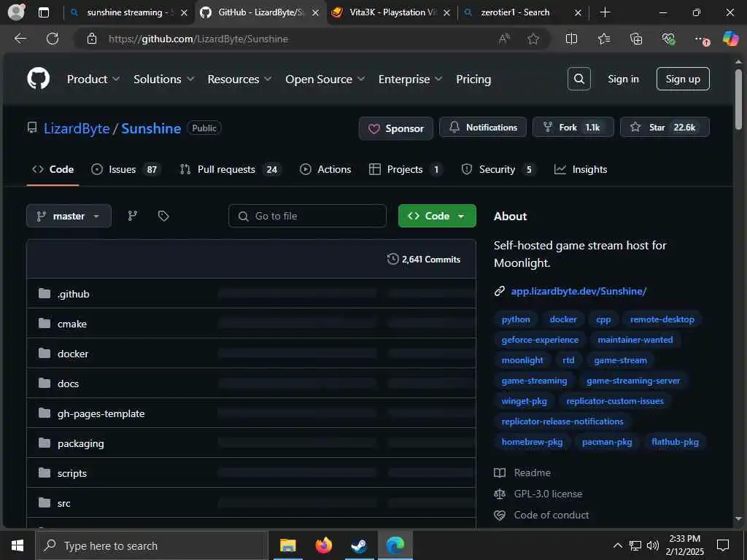Image resolution: width=747 pixels, height=560 pixels.
Task: Click the Windows taskbar search box
Action: (x=152, y=545)
